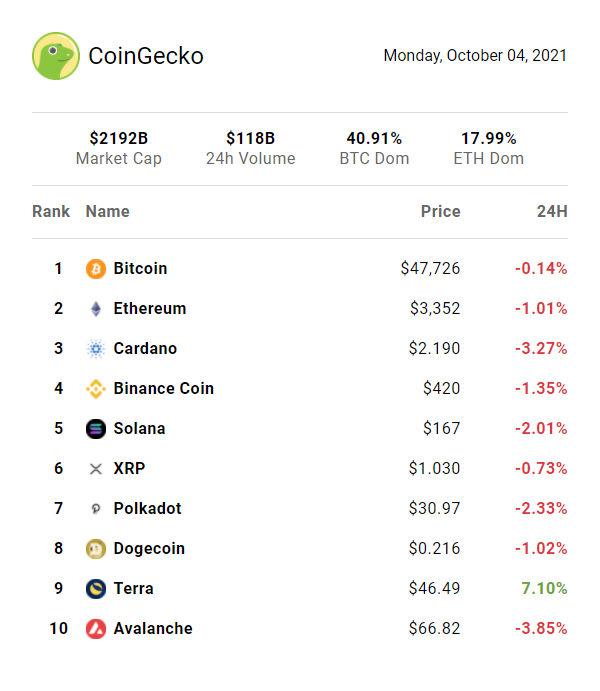
Task: Click the Binance Coin icon
Action: click(x=96, y=389)
